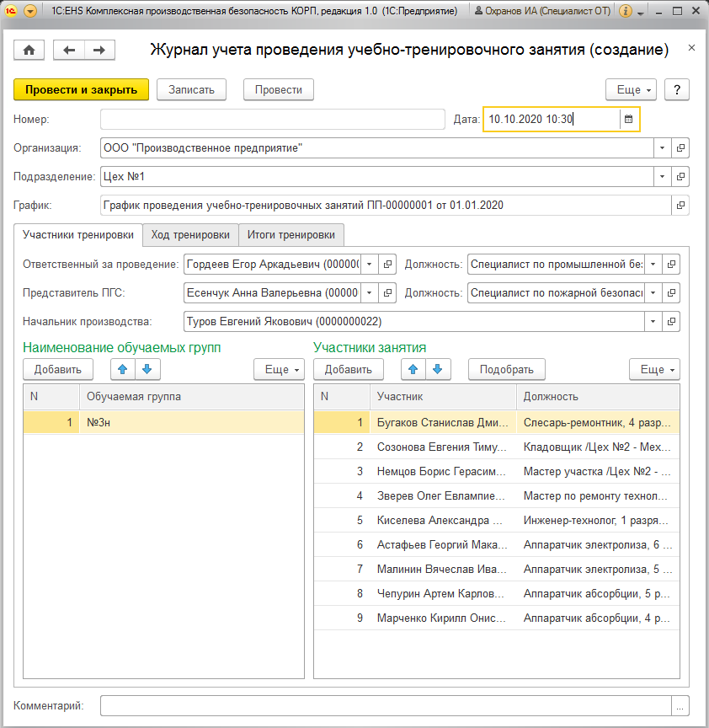Open Представитель ПГС record icon
This screenshot has height=728, width=709.
tap(387, 293)
